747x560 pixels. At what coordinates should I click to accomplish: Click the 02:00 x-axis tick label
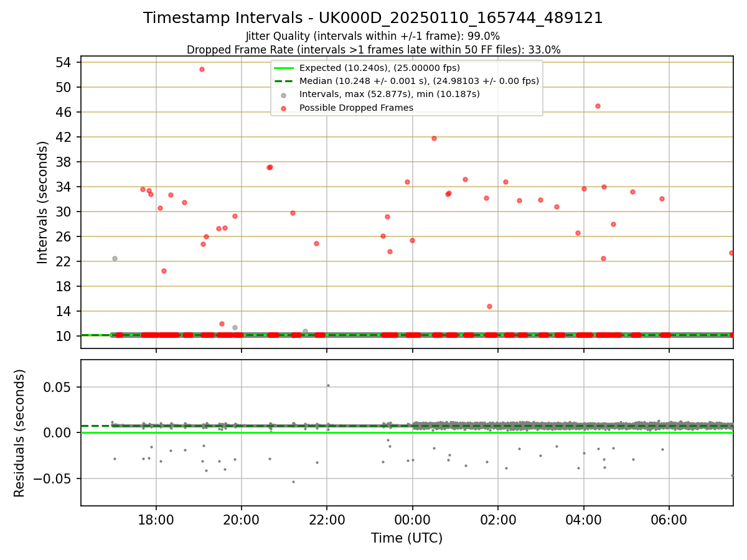498,520
